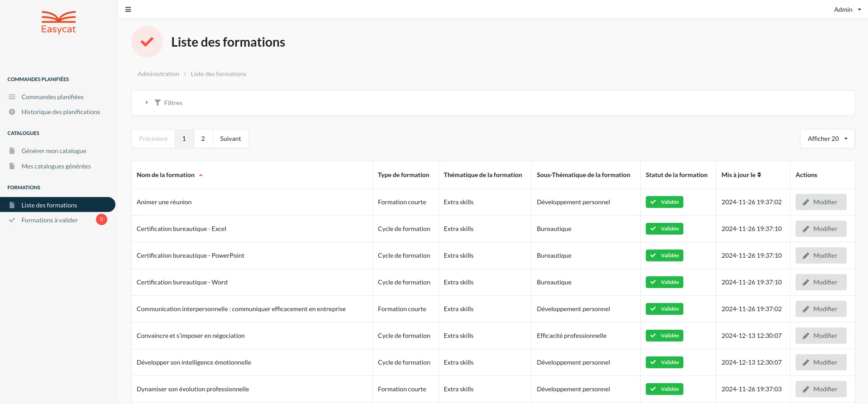Click Modifier for Animer une réunion
Screen dimensions: 868x404
coord(821,202)
